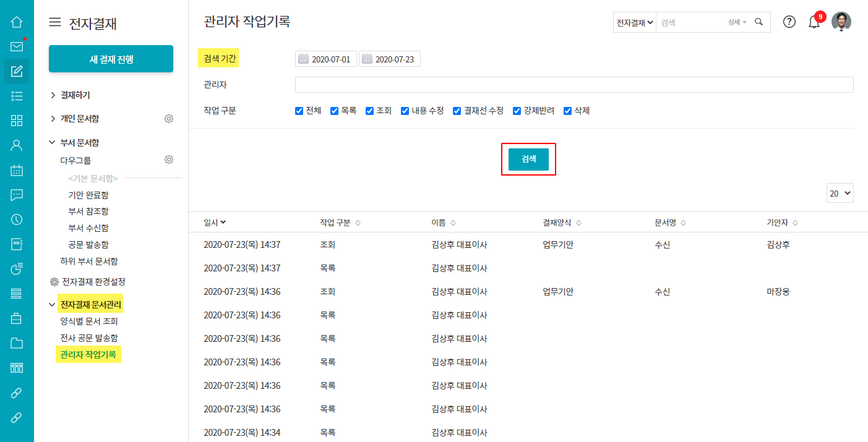Open settings gear next to 개인 문서함
The height and width of the screenshot is (442, 868).
coord(168,119)
